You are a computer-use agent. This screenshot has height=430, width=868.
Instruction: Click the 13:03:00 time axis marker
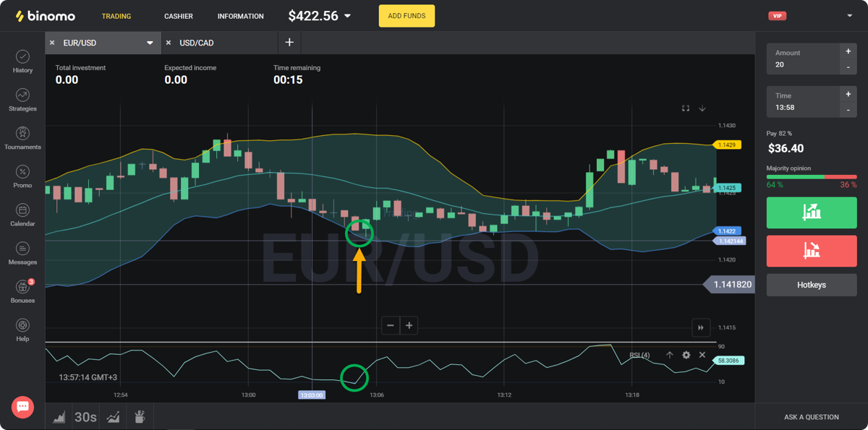(x=312, y=395)
